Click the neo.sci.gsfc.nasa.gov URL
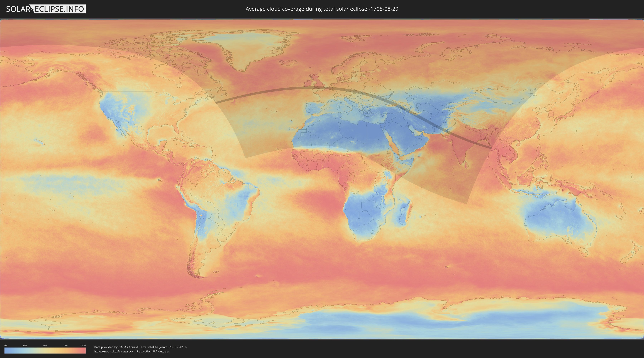This screenshot has height=358, width=644. coord(114,351)
